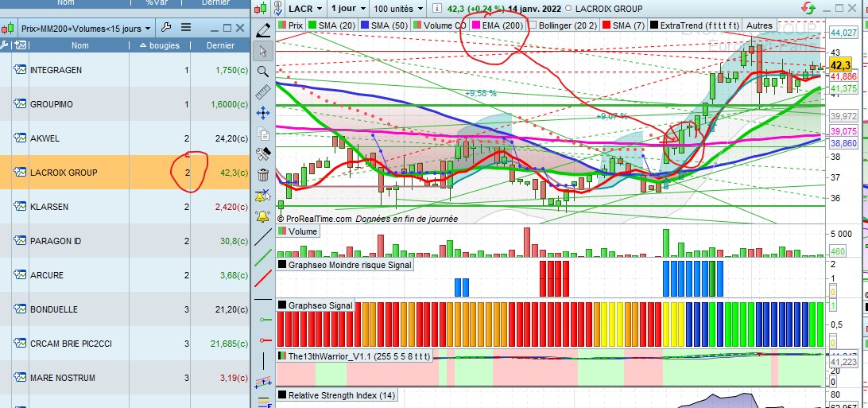
Task: Open the hammer and wrench tools icon
Action: click(x=263, y=153)
